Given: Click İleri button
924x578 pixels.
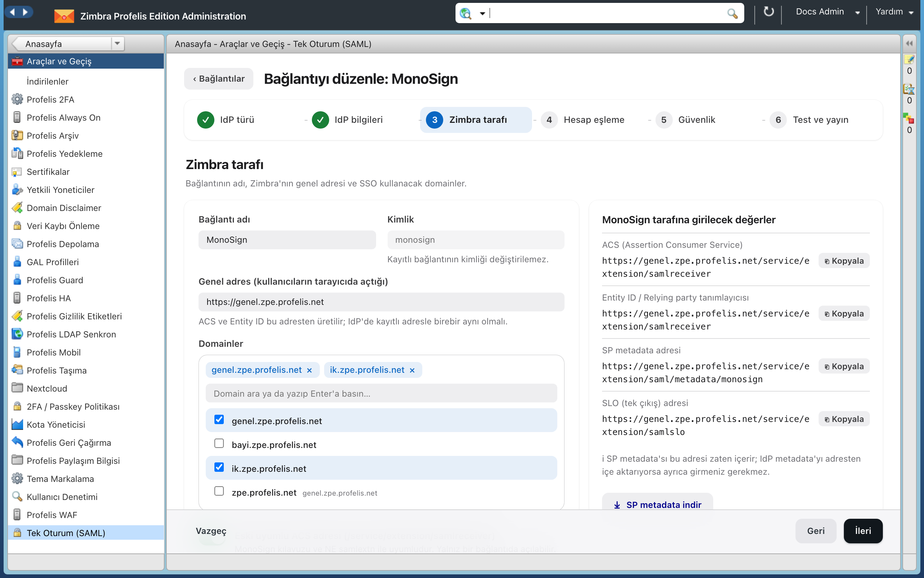Looking at the screenshot, I should tap(863, 531).
